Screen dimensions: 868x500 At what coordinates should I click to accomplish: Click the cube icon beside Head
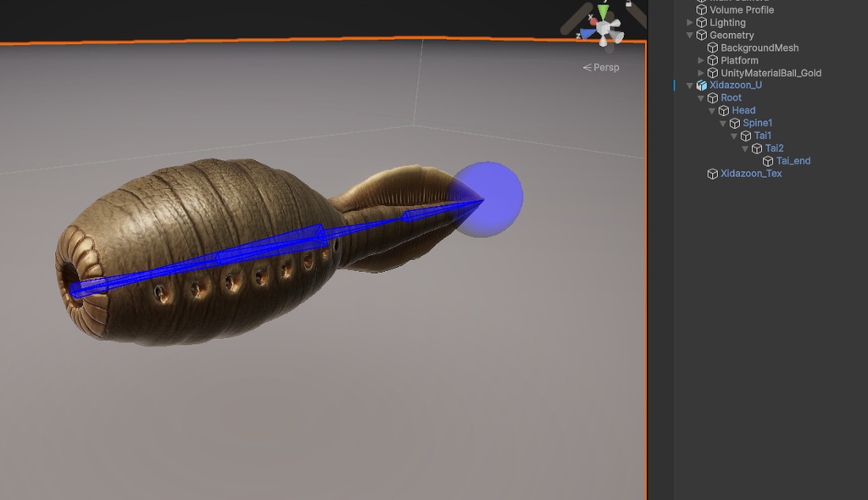click(724, 110)
